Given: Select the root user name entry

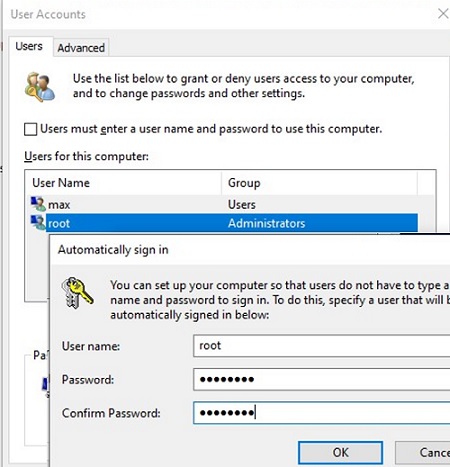Looking at the screenshot, I should 59,223.
